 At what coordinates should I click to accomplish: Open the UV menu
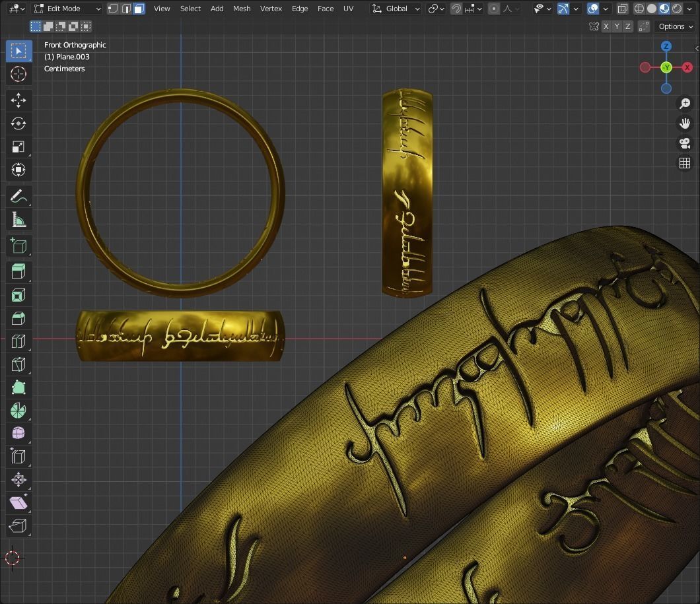(348, 9)
